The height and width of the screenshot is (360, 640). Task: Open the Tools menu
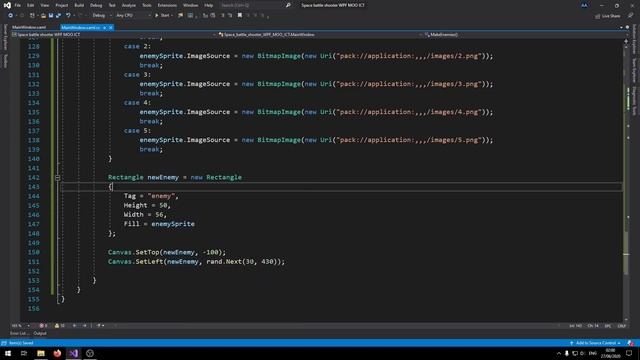[x=147, y=5]
